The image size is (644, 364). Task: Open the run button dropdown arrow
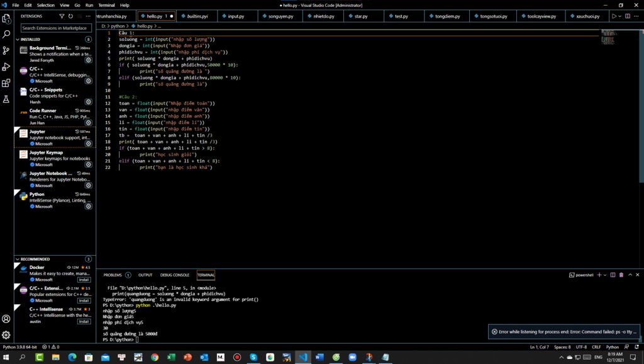click(x=619, y=16)
